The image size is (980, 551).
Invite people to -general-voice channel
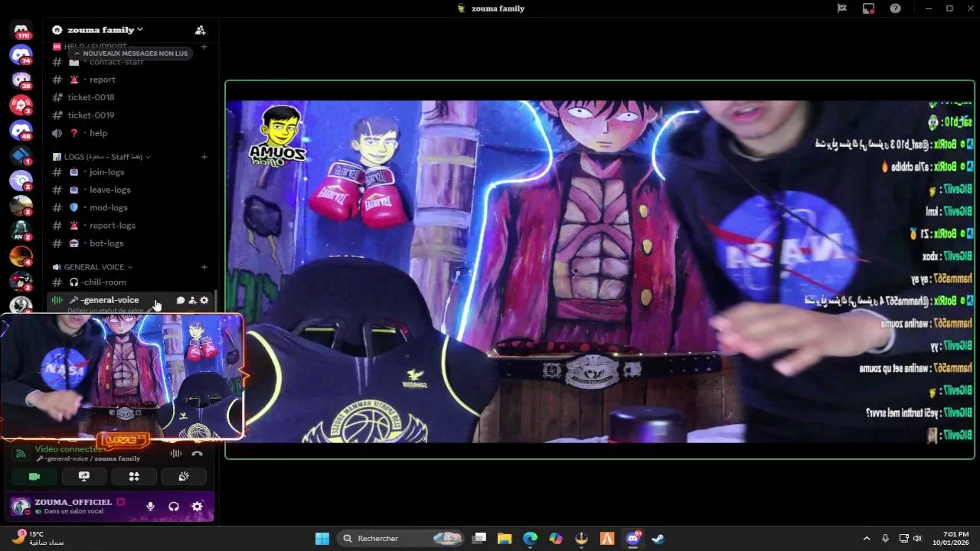click(x=192, y=300)
